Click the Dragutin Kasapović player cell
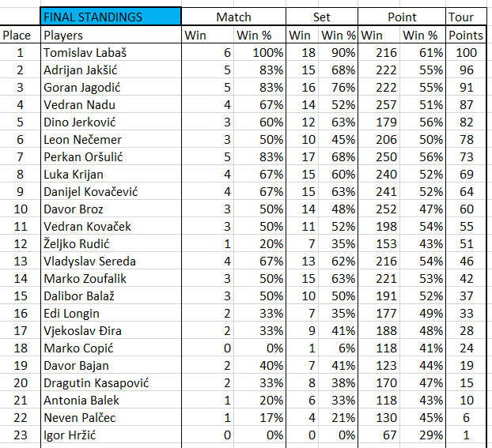 110,382
